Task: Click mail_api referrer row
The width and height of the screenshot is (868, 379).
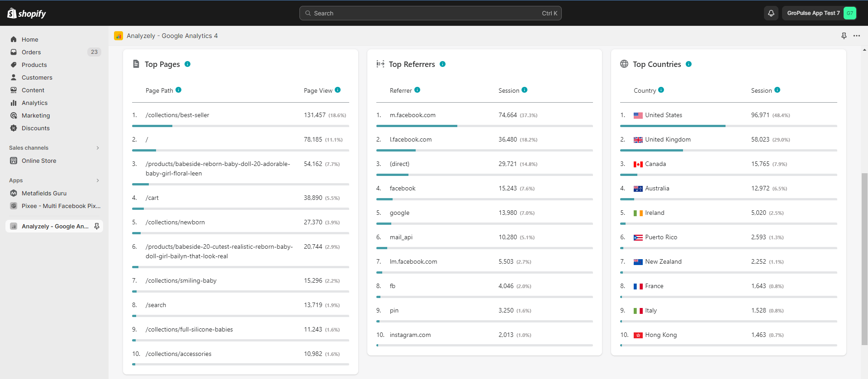Action: (x=484, y=237)
